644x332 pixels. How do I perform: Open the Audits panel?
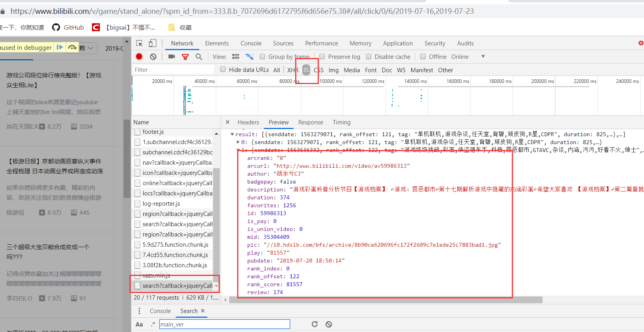tap(466, 43)
